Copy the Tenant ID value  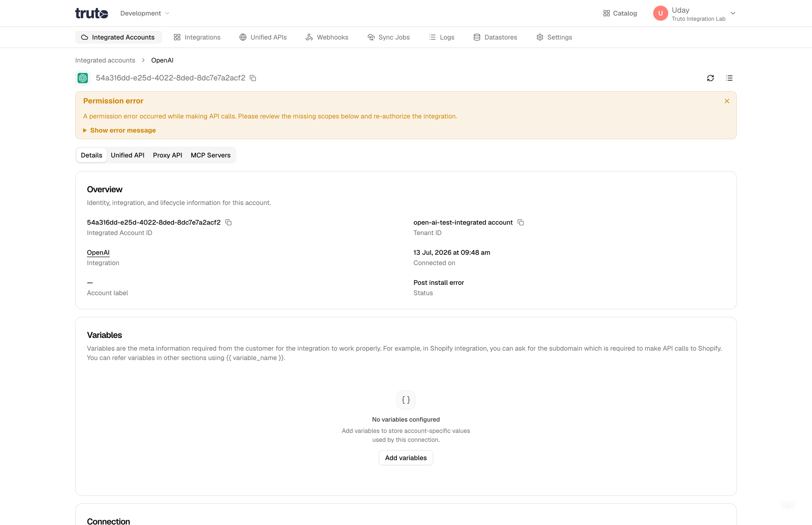coord(521,222)
